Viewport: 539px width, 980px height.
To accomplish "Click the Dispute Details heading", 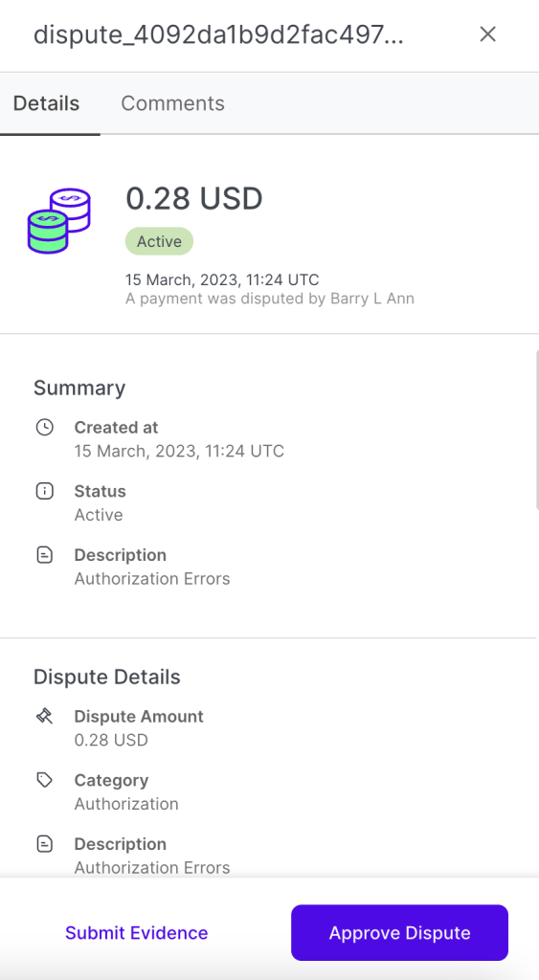I will point(107,677).
